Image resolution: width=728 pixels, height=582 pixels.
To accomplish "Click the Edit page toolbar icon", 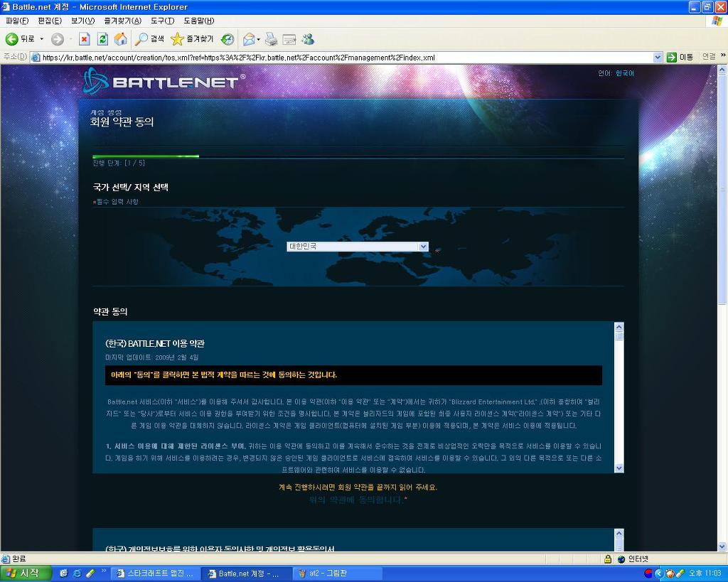I will click(289, 39).
